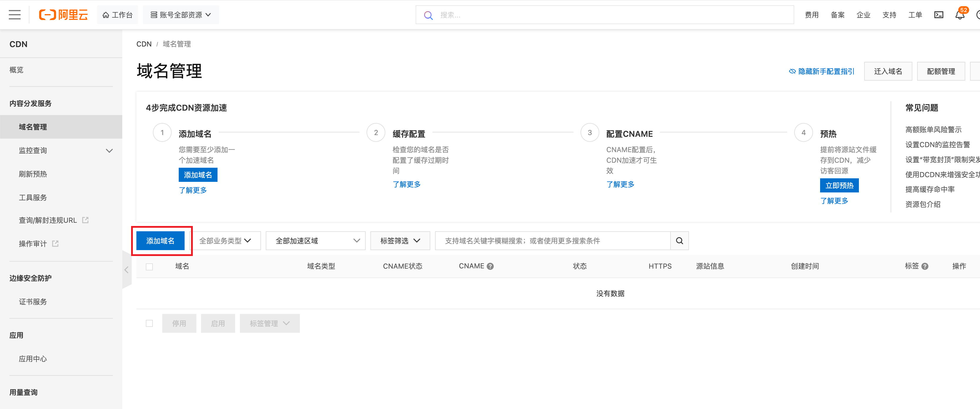The image size is (980, 409).
Task: Check the bottom batch-select checkbox
Action: (x=149, y=323)
